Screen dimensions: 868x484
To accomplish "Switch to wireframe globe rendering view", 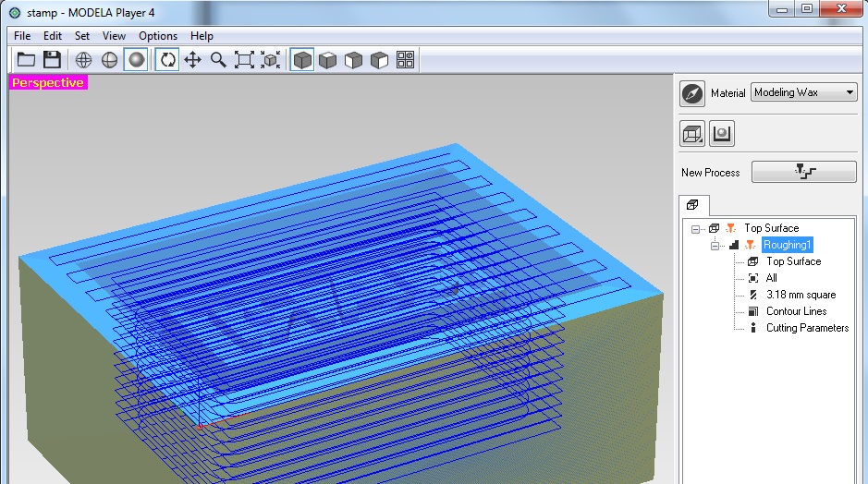I will (x=83, y=60).
